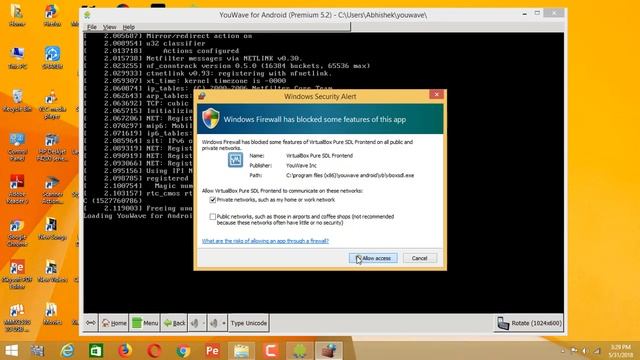Screen dimensions: 640x360
Task: Click the Type Unicode button
Action: pyautogui.click(x=249, y=323)
